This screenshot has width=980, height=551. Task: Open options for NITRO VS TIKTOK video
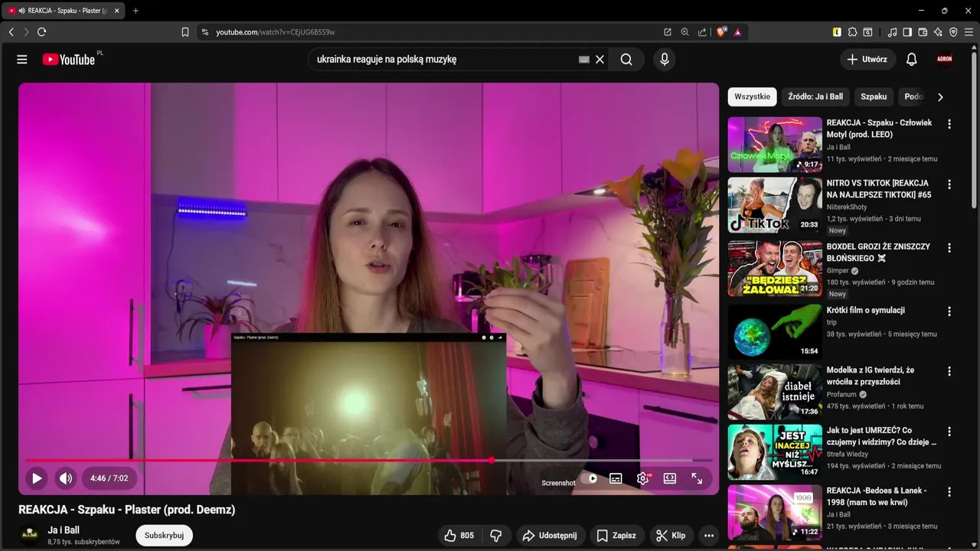click(x=949, y=184)
